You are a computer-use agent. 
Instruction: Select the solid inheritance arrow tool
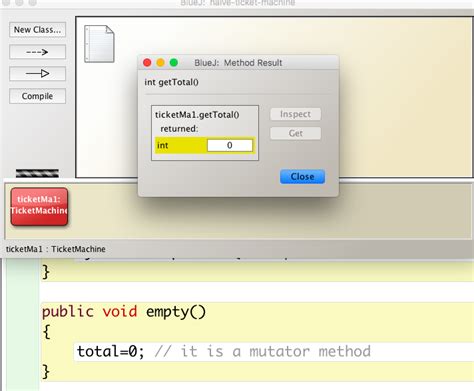coord(37,74)
